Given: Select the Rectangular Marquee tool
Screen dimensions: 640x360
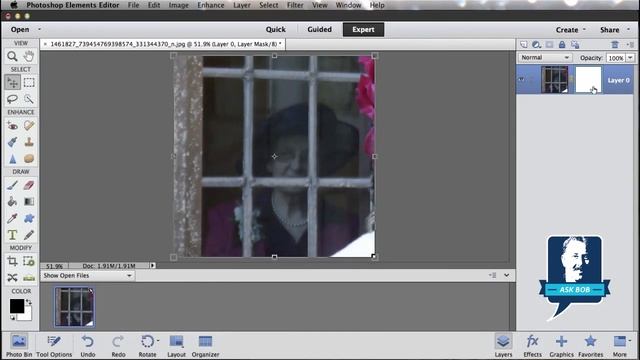Looking at the screenshot, I should tap(29, 82).
